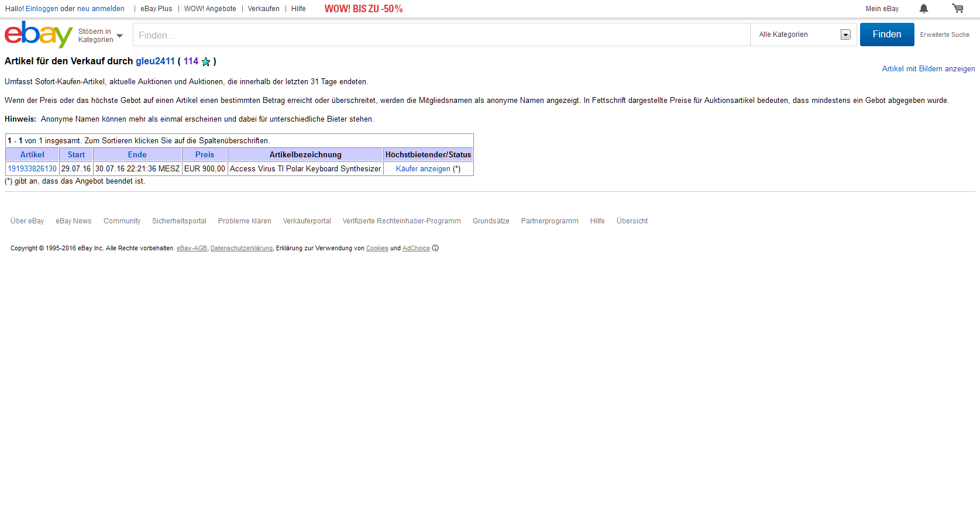Click the eBay logo
The height and width of the screenshot is (531, 980).
click(38, 35)
